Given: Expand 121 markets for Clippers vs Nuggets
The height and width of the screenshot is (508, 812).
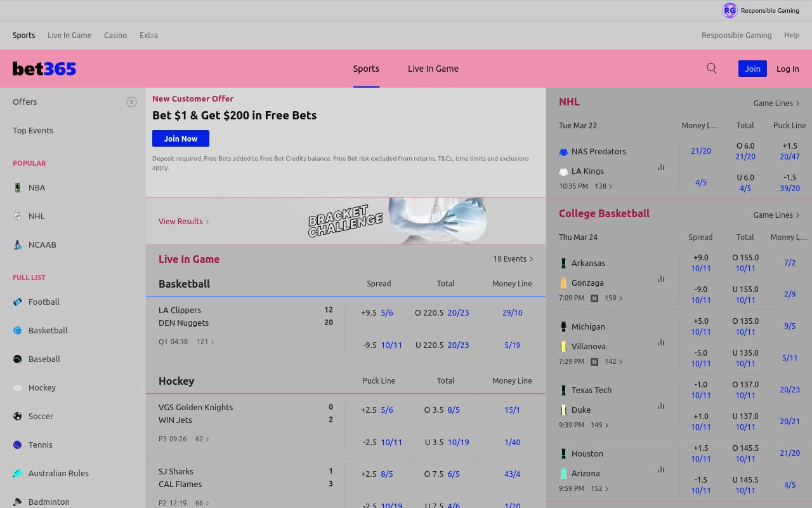Looking at the screenshot, I should (205, 342).
